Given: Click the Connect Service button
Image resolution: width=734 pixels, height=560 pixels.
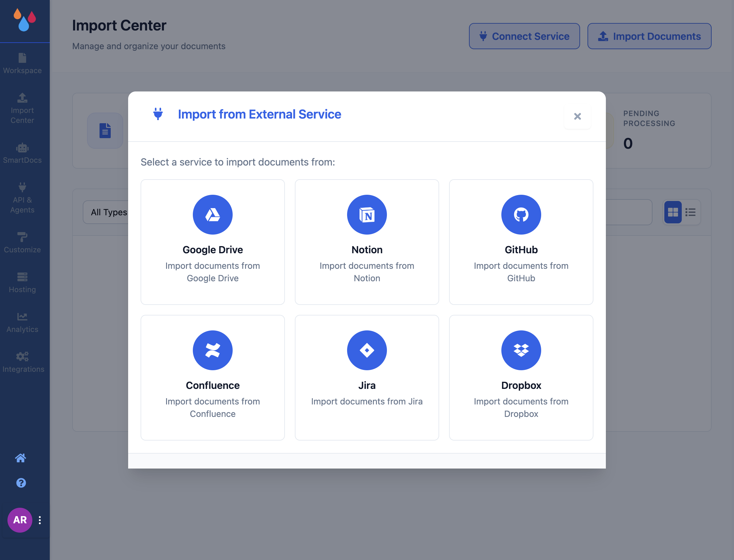Looking at the screenshot, I should (x=524, y=36).
